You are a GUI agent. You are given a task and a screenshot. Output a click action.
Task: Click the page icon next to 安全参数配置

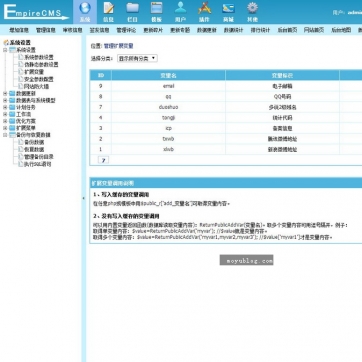coord(21,79)
